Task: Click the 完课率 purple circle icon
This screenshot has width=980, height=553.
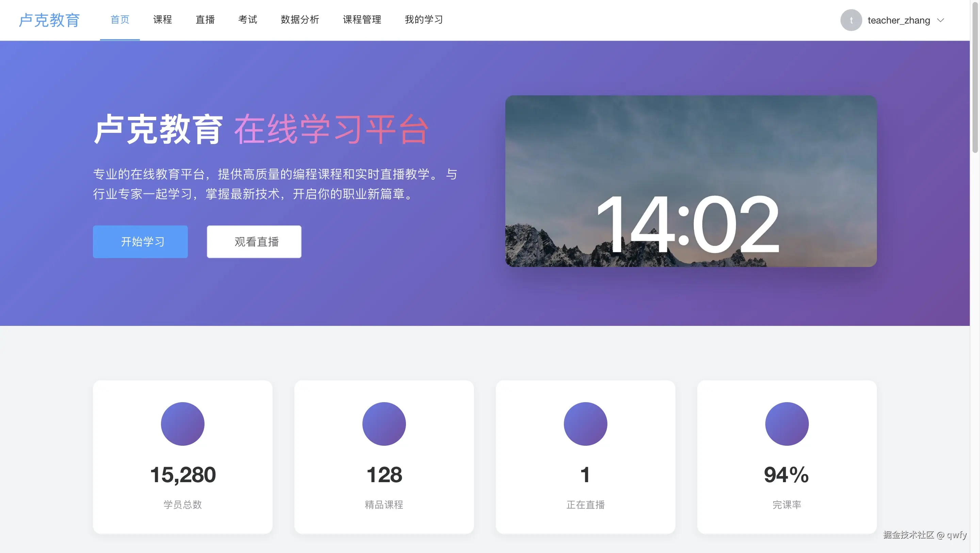Action: 786,424
